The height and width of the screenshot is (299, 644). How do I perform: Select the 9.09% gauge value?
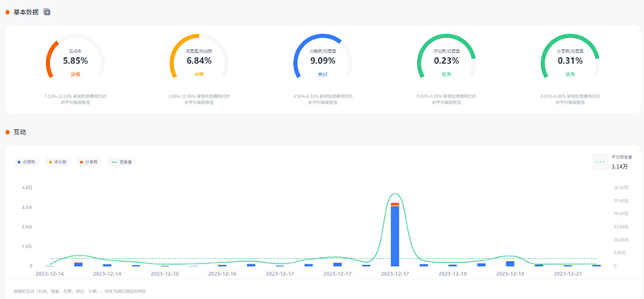point(323,61)
